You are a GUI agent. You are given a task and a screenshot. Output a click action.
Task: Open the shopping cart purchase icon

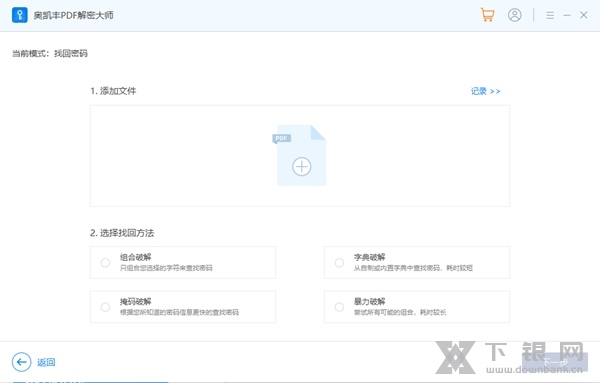[x=488, y=15]
